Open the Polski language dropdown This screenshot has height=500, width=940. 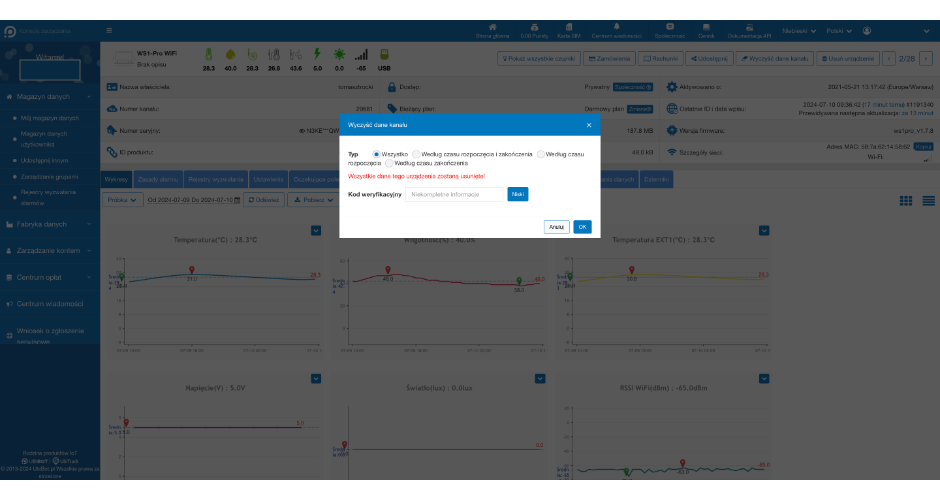839,31
